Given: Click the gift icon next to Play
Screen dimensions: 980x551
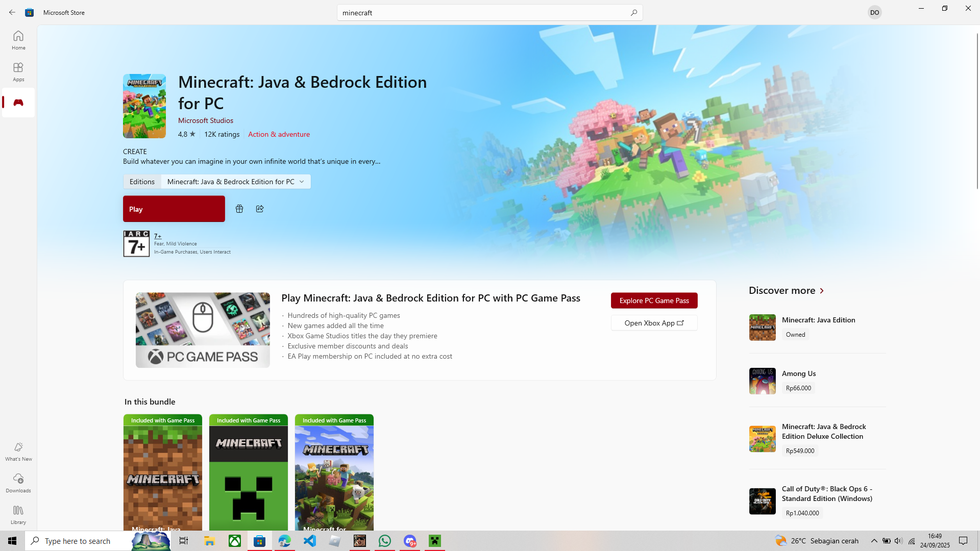Looking at the screenshot, I should (x=239, y=209).
